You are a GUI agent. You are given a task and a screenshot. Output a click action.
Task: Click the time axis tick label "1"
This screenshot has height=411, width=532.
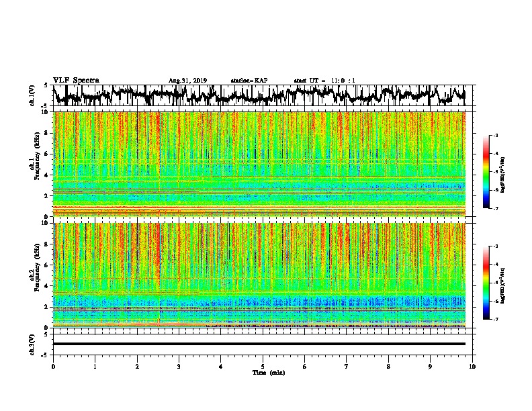click(95, 367)
